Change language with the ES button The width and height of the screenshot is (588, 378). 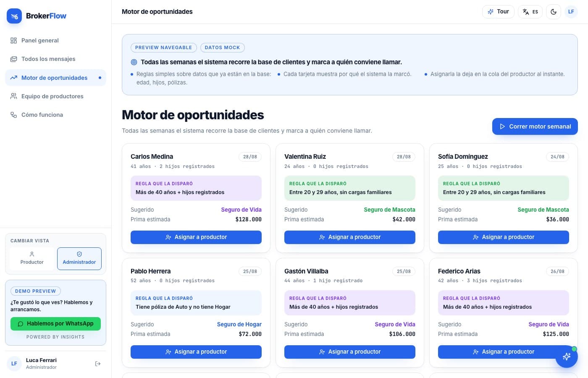pyautogui.click(x=530, y=12)
